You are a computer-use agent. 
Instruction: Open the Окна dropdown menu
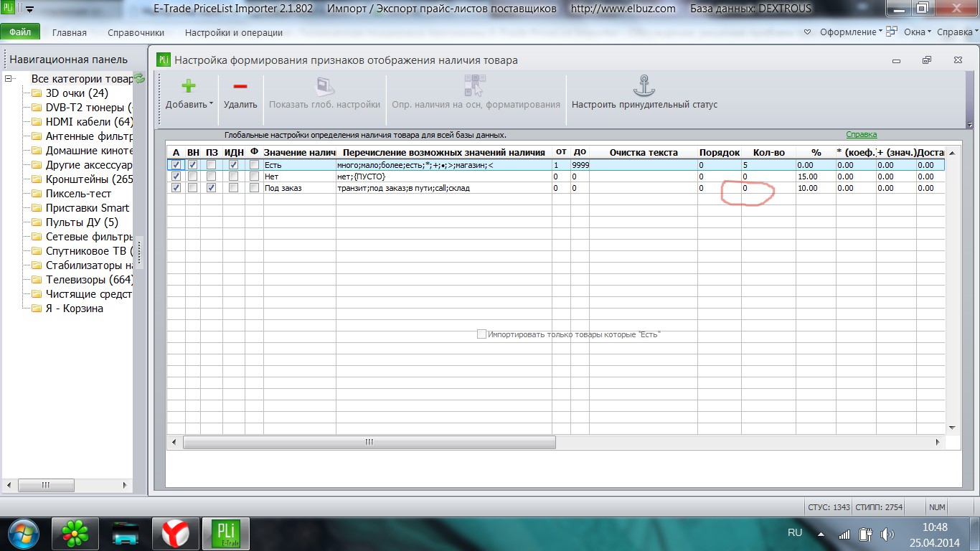point(917,32)
